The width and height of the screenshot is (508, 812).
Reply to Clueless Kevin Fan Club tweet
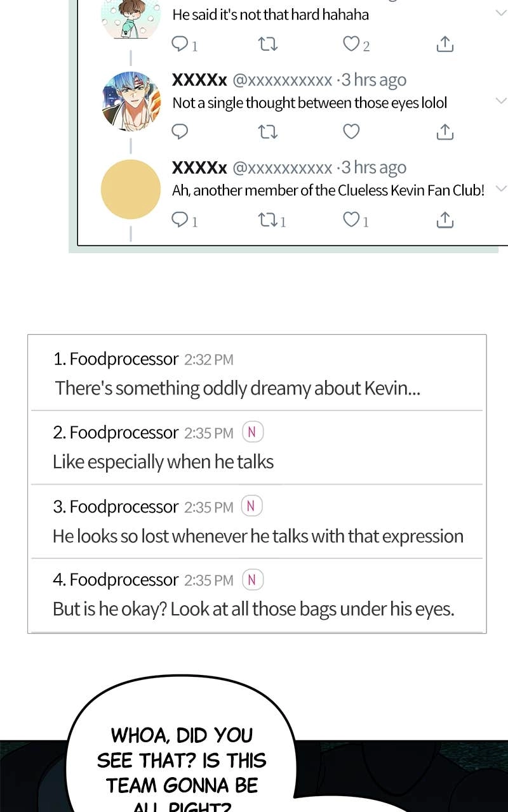[180, 219]
